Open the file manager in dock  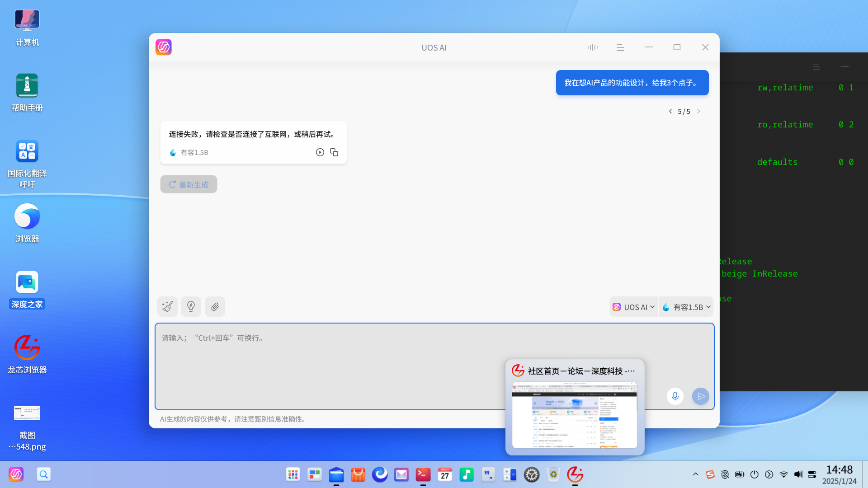(336, 474)
